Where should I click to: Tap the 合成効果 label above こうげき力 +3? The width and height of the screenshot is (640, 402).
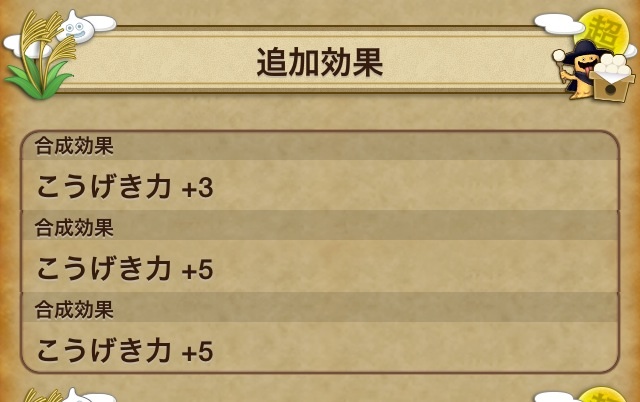pos(74,146)
